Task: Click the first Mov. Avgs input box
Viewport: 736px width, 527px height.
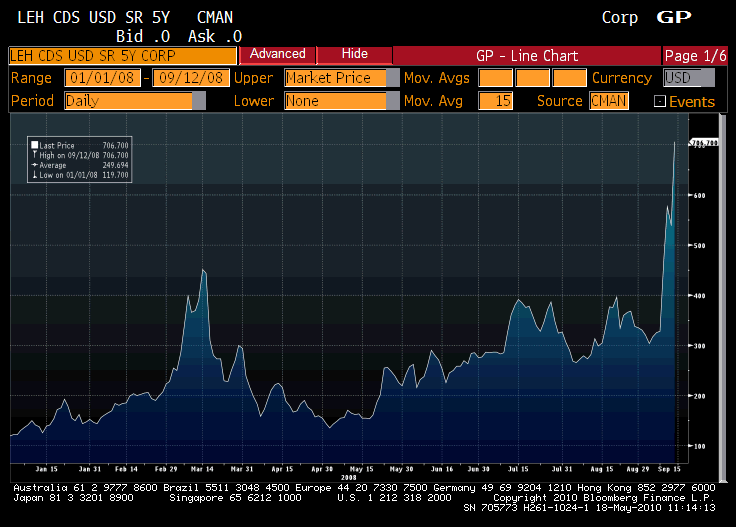Action: point(495,78)
